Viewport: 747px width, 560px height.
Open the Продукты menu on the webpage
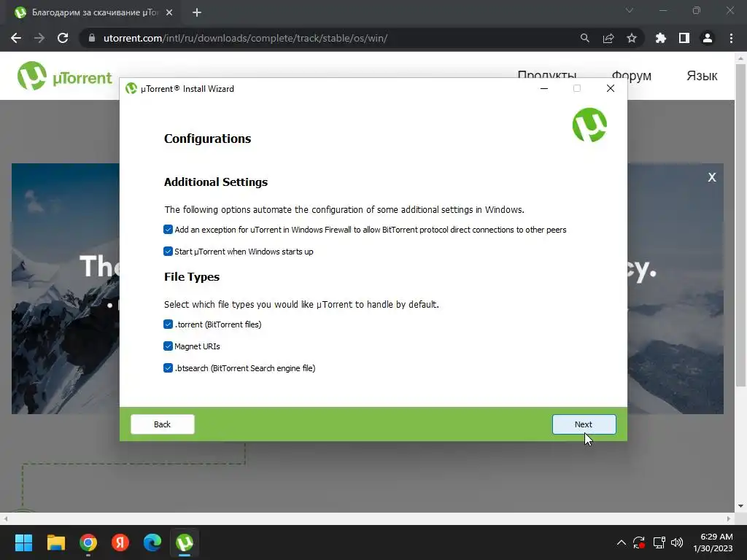(x=547, y=75)
